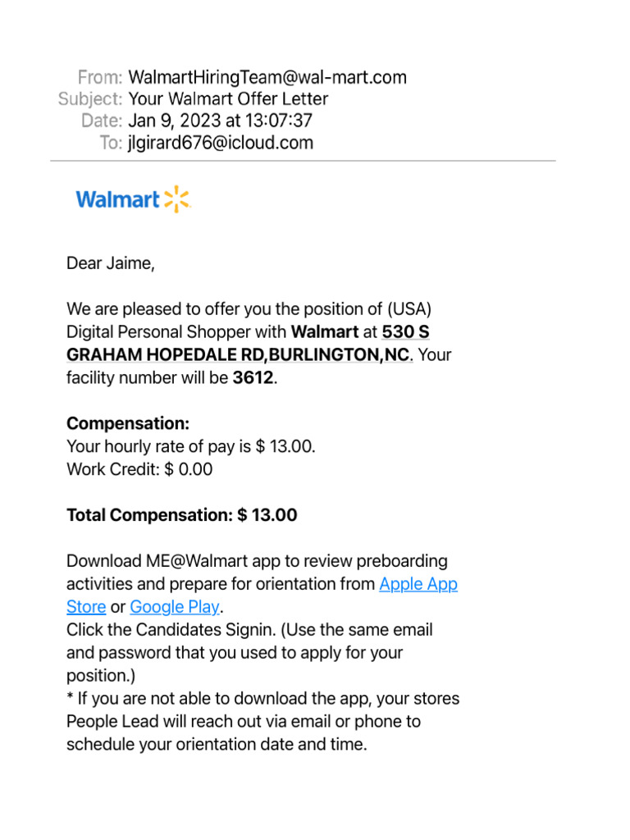Click the blue Walmart wordmark in the header
Viewport: 630px width, 840px height.
(117, 199)
